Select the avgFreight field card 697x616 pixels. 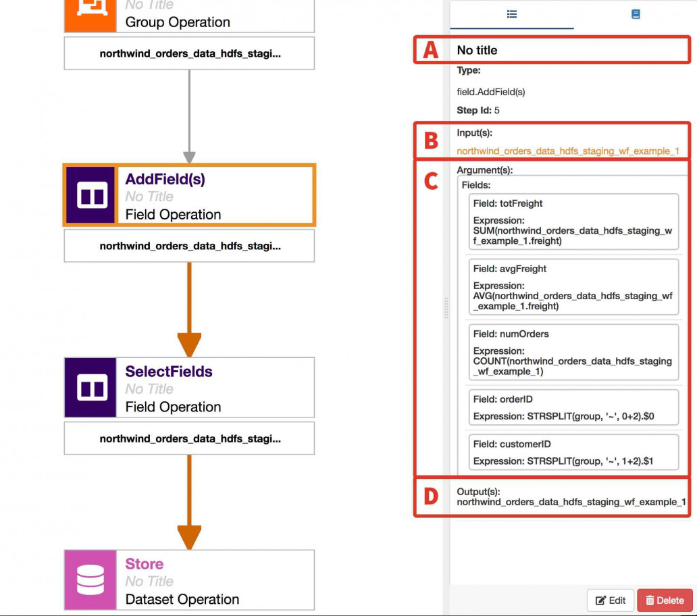pos(573,287)
